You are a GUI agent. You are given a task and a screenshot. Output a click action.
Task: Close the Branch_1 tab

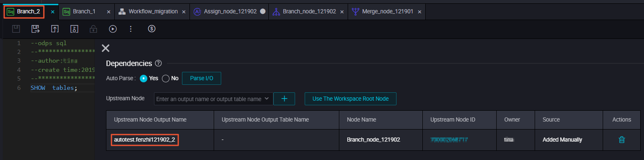pos(109,12)
